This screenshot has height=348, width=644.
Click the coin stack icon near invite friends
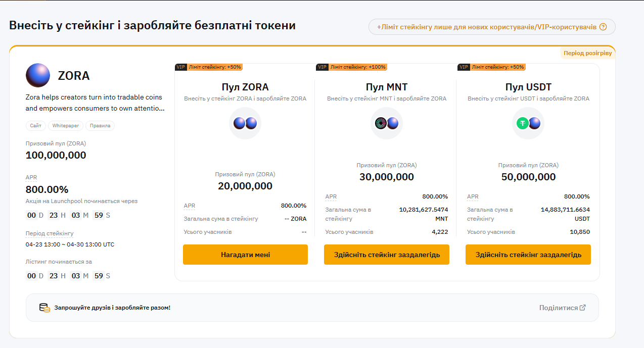[45, 308]
